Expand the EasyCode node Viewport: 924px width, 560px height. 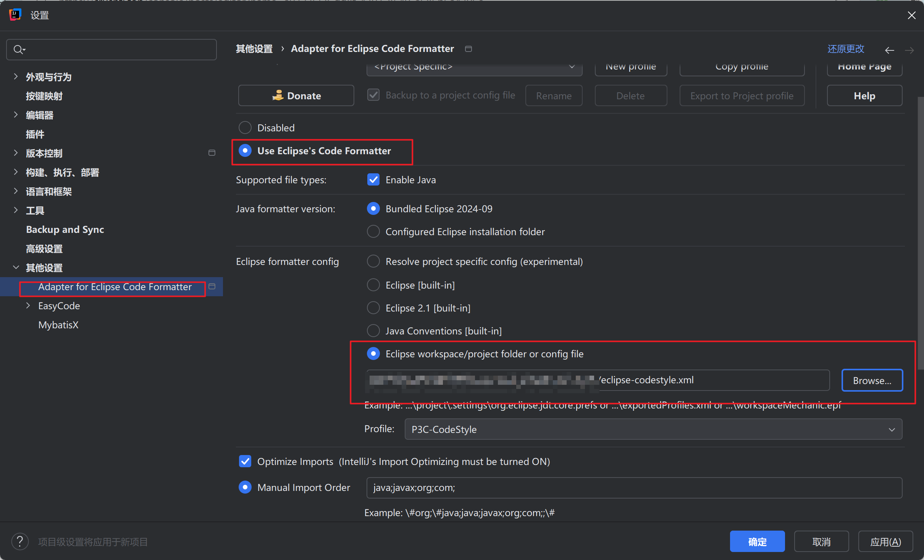pyautogui.click(x=28, y=306)
